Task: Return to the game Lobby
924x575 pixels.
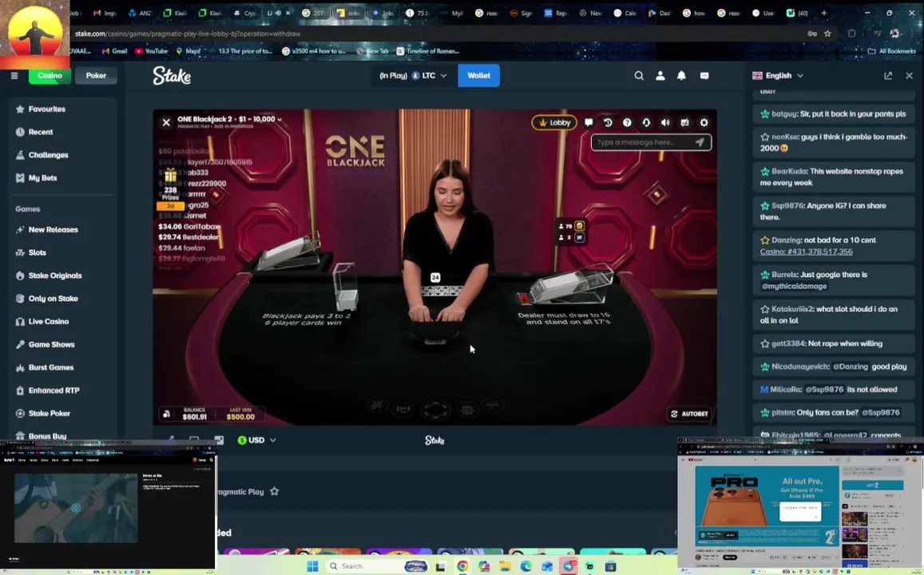Action: [x=554, y=122]
